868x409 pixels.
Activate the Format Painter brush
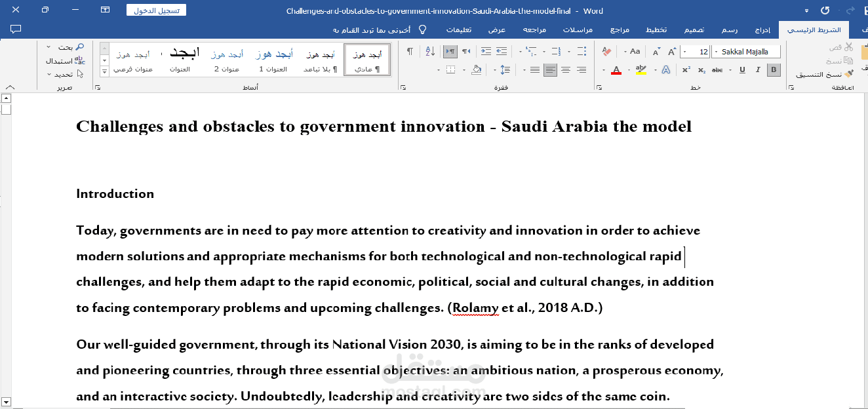click(850, 74)
